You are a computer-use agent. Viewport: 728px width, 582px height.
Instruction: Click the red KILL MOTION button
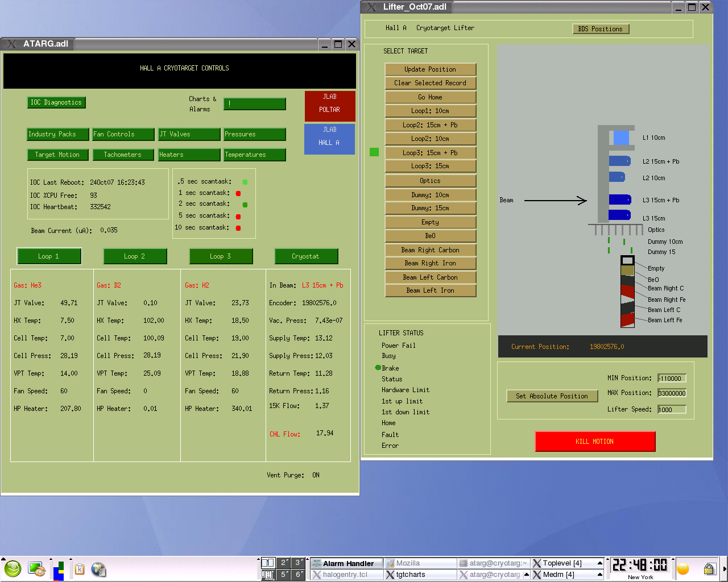[595, 442]
